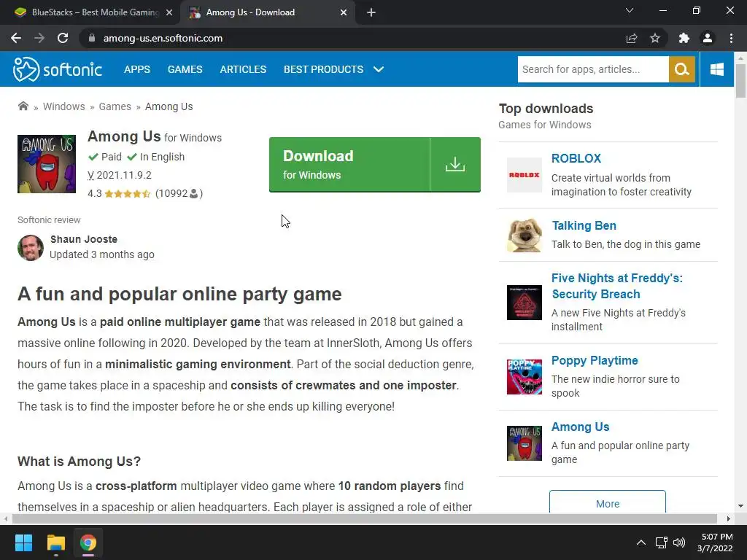Click the download arrow icon on green button

455,165
